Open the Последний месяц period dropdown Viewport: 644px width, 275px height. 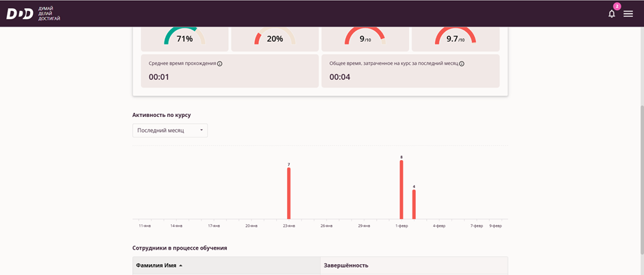point(170,130)
